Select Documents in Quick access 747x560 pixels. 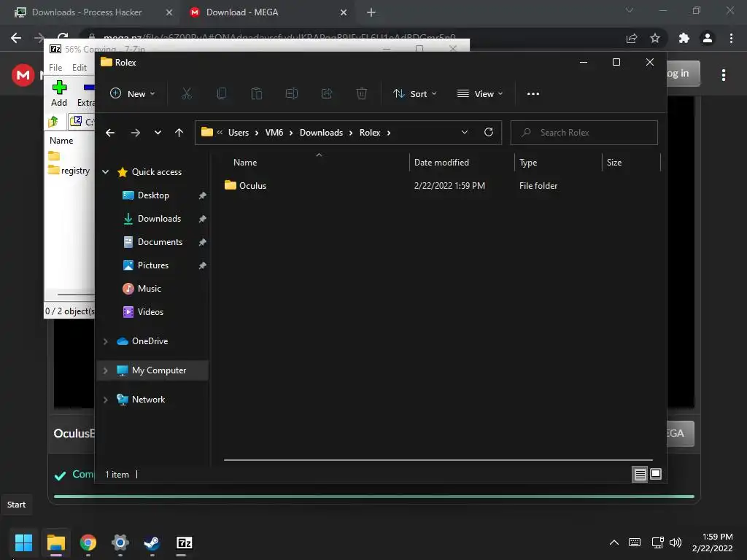(x=160, y=242)
